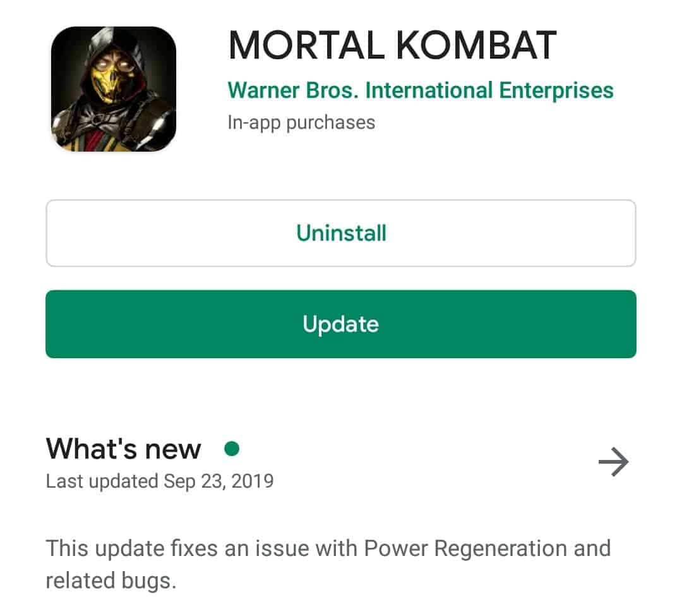The image size is (682, 616).
Task: Tap the word 'Enterprises' in developer link
Action: (x=556, y=90)
